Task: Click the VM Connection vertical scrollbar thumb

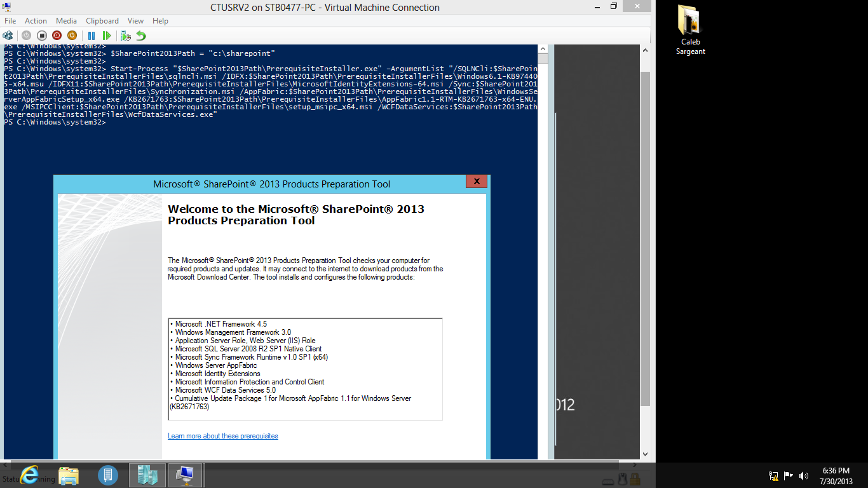Action: pyautogui.click(x=645, y=238)
